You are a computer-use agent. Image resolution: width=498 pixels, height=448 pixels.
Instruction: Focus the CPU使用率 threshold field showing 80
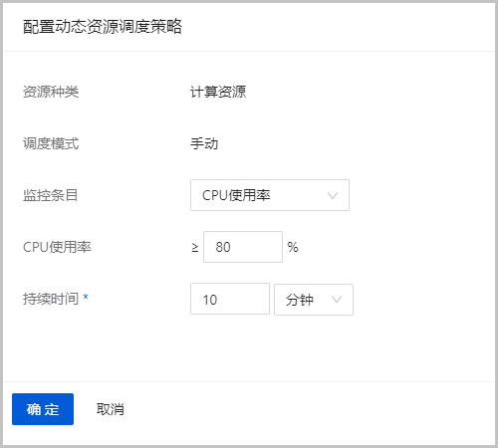[243, 247]
